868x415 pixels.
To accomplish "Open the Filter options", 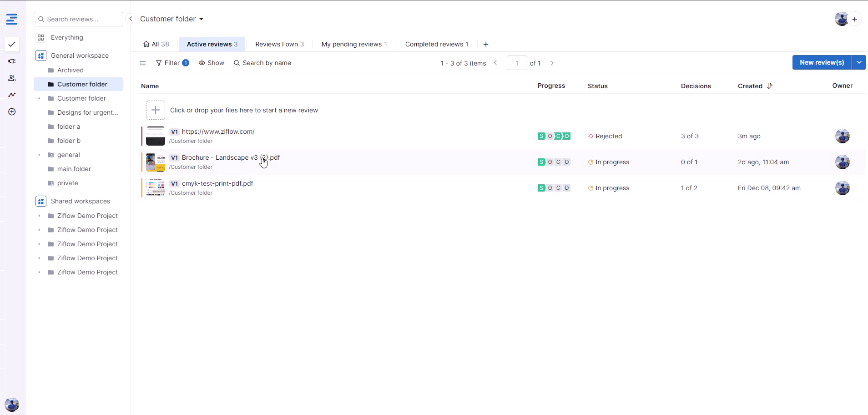I will point(172,63).
